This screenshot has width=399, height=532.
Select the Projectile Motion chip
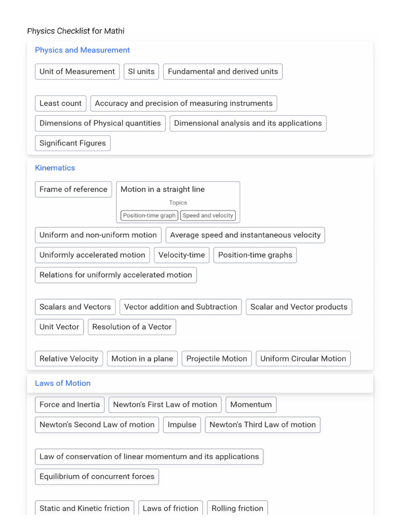click(217, 359)
